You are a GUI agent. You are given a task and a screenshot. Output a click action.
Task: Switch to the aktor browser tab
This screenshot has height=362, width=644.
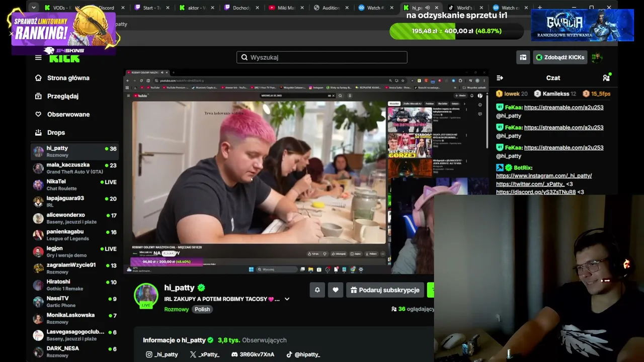(197, 8)
